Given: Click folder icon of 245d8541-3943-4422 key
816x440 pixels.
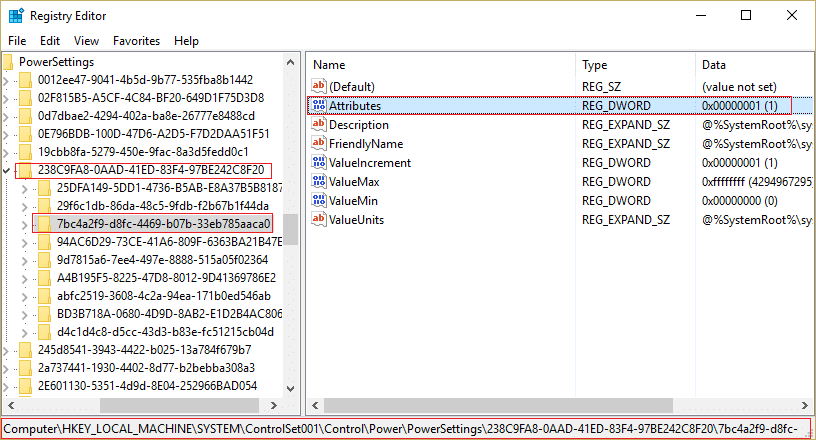Looking at the screenshot, I should [x=25, y=350].
